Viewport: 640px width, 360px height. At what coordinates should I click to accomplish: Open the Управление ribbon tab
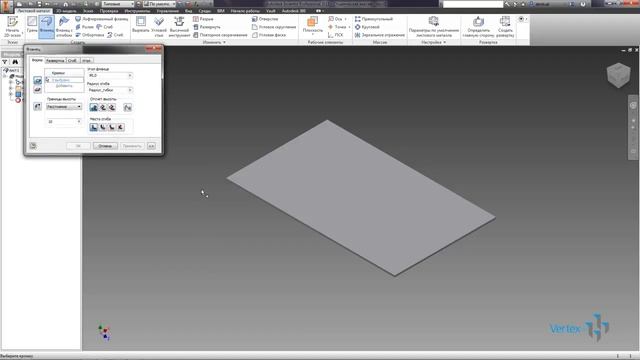167,11
